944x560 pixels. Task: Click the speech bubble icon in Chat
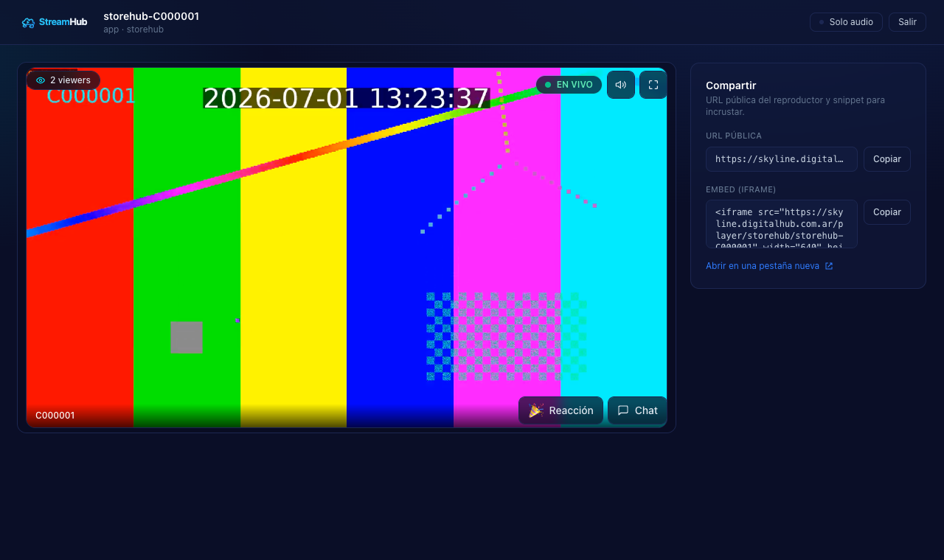(x=623, y=410)
